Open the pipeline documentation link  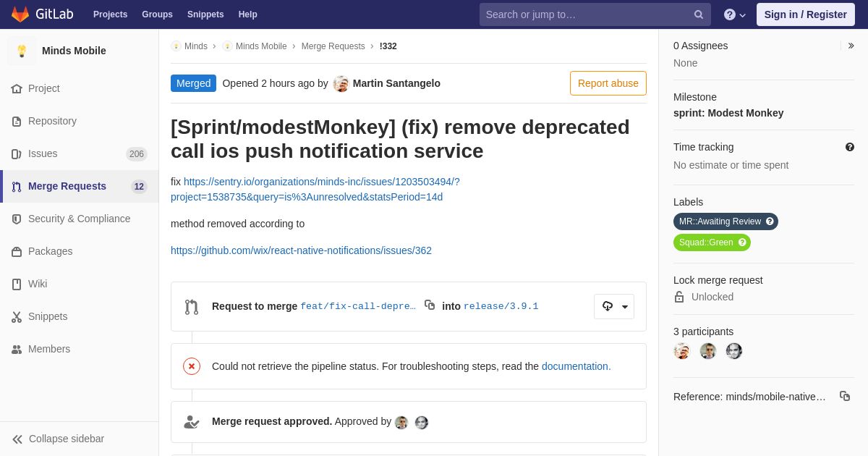(575, 366)
